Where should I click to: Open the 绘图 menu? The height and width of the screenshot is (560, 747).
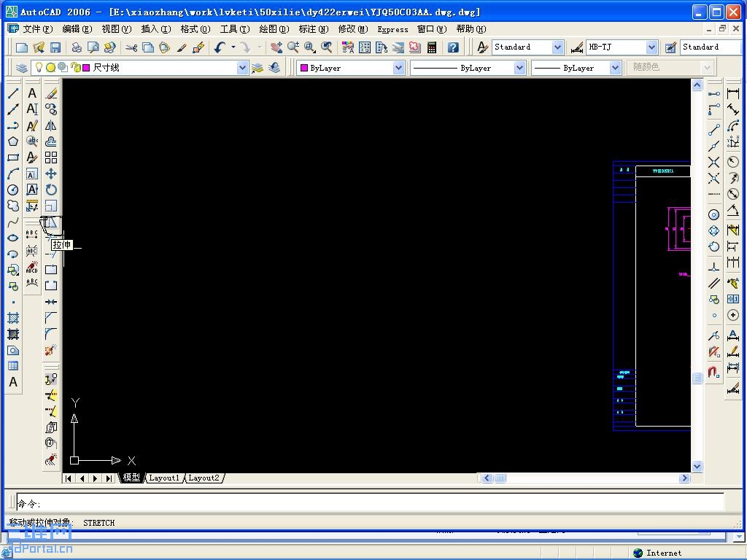(x=274, y=29)
